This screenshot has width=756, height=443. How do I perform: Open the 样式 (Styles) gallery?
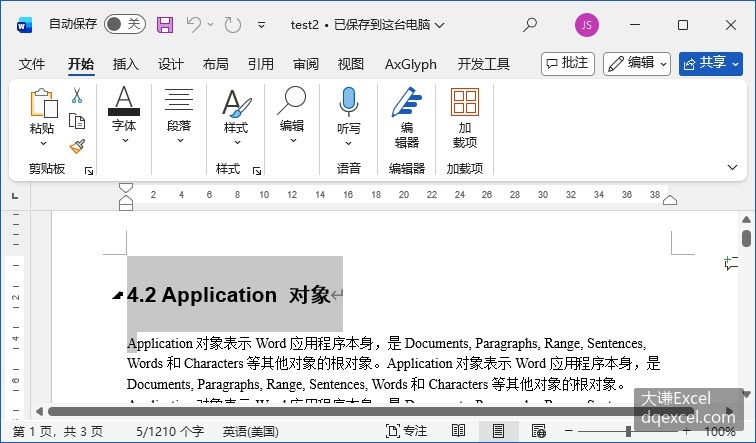(x=236, y=116)
